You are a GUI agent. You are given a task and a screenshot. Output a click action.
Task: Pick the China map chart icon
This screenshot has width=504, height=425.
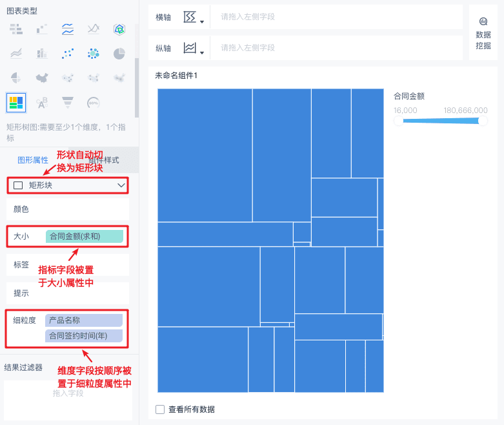point(42,78)
